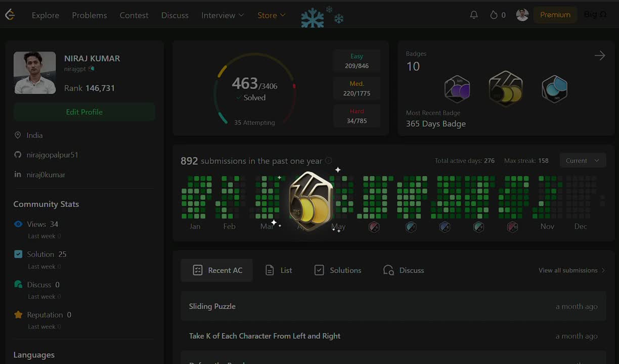Click the Hard 34/785 stat tile
619x364 pixels.
click(357, 116)
